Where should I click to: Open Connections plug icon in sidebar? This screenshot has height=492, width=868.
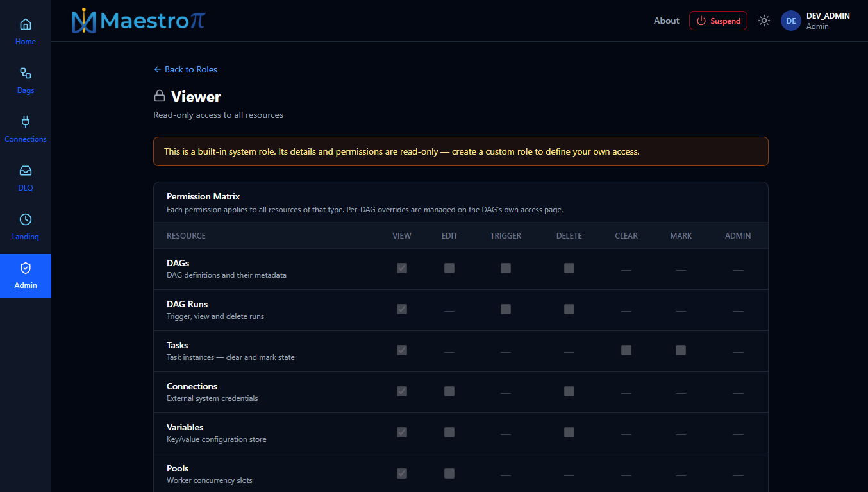26,122
